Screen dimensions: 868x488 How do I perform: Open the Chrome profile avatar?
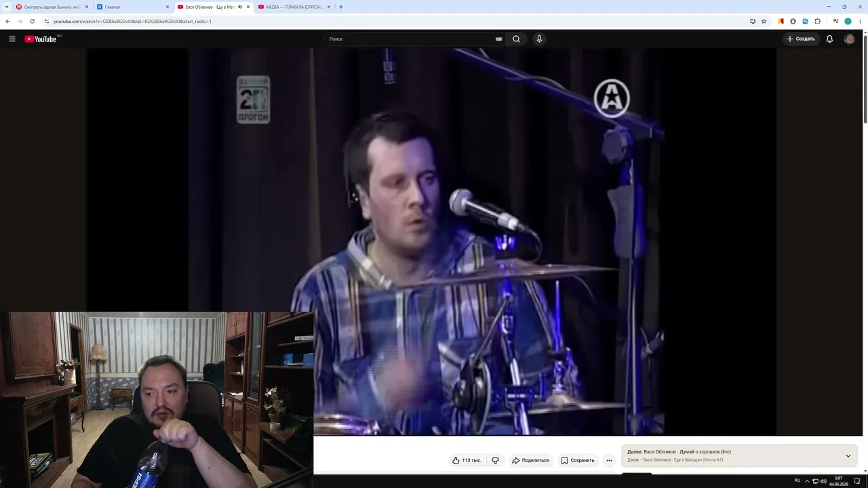coord(848,21)
